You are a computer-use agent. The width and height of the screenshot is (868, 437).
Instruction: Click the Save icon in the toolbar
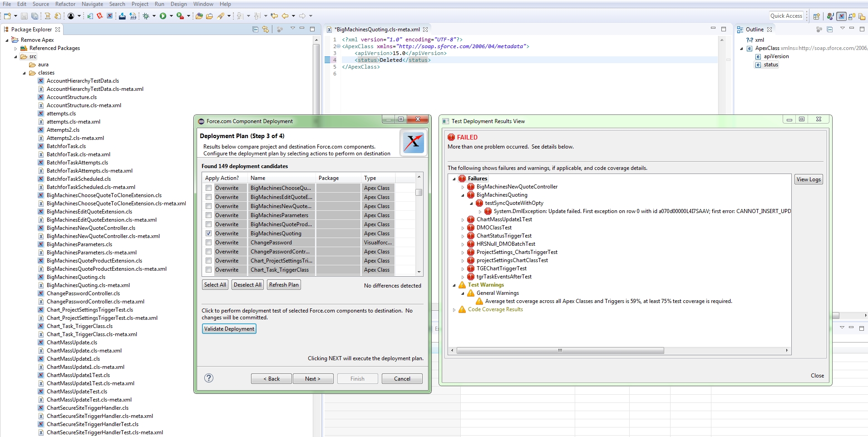25,15
